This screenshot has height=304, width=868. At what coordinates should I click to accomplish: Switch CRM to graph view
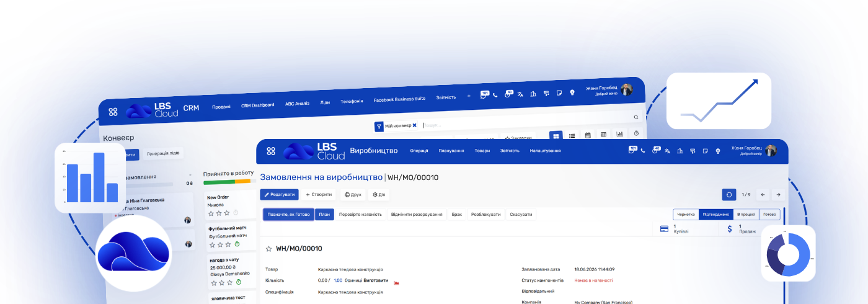click(619, 133)
